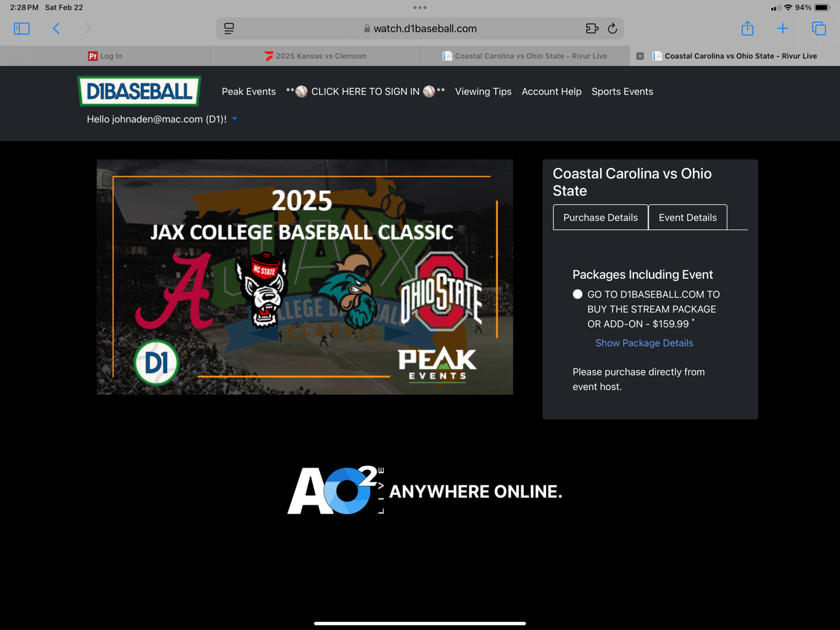Open the page reader menu icon
Screen dimensions: 840x630
tap(229, 28)
